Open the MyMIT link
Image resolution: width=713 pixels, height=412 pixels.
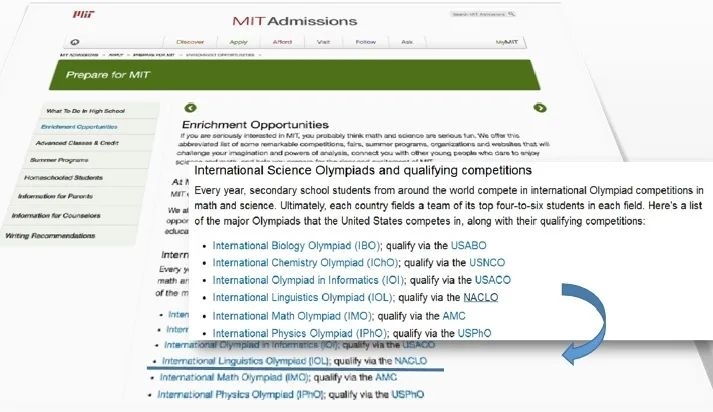[508, 43]
